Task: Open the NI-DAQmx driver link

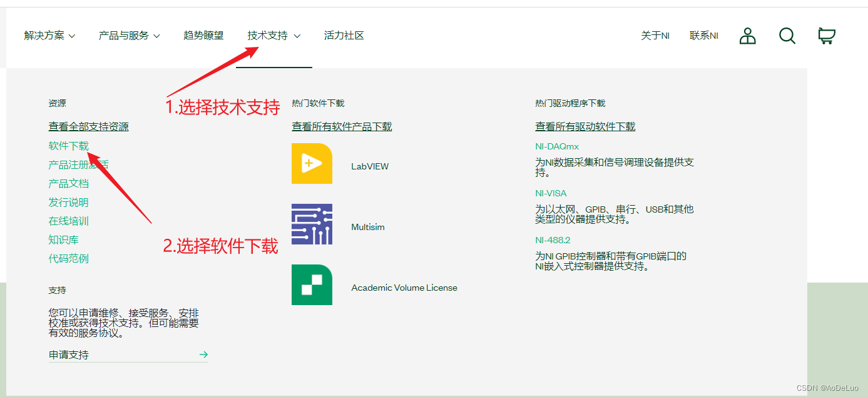Action: click(x=557, y=146)
